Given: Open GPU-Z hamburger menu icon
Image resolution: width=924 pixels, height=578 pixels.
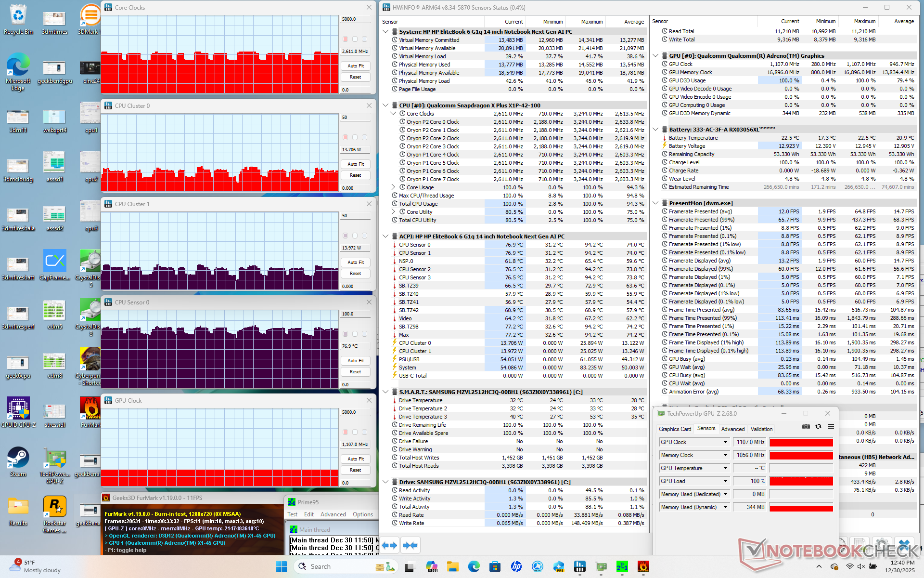Looking at the screenshot, I should coord(831,427).
